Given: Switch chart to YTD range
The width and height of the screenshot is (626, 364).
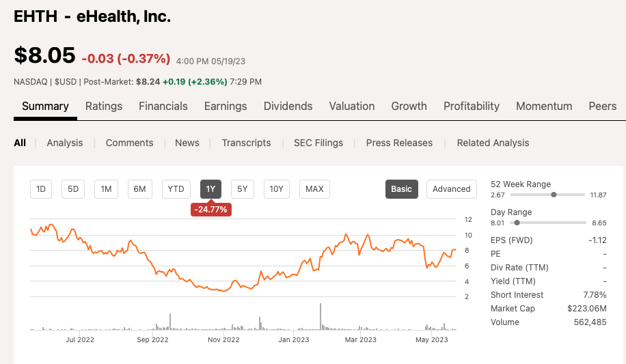Looking at the screenshot, I should click(x=176, y=189).
